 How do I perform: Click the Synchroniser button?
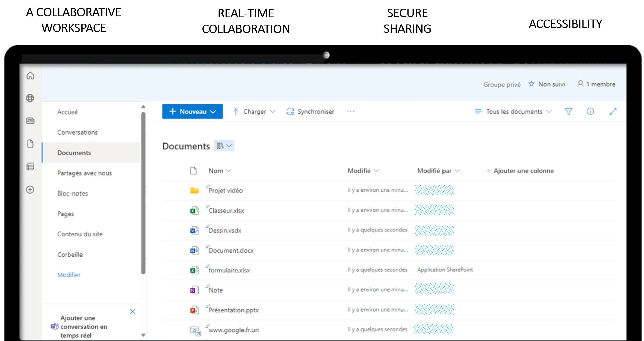pyautogui.click(x=310, y=111)
